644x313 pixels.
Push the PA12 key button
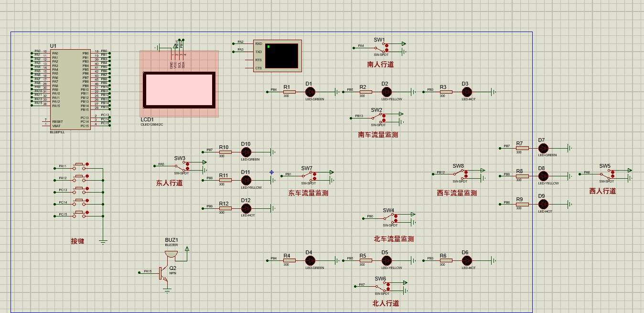[x=80, y=179]
